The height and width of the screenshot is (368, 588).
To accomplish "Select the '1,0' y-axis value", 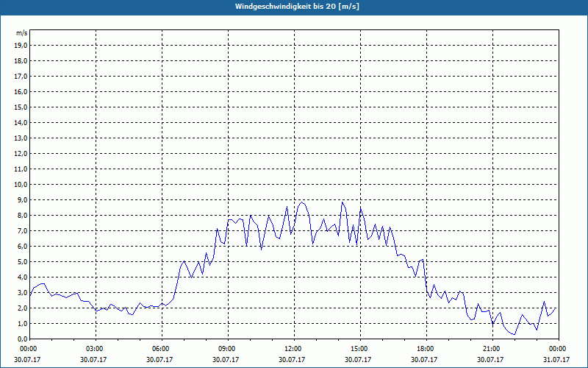I will click(22, 324).
